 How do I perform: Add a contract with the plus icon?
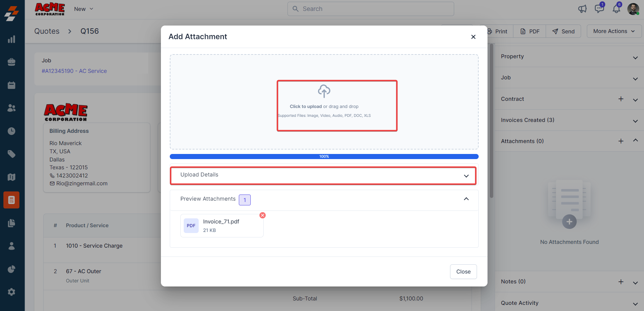tap(621, 99)
